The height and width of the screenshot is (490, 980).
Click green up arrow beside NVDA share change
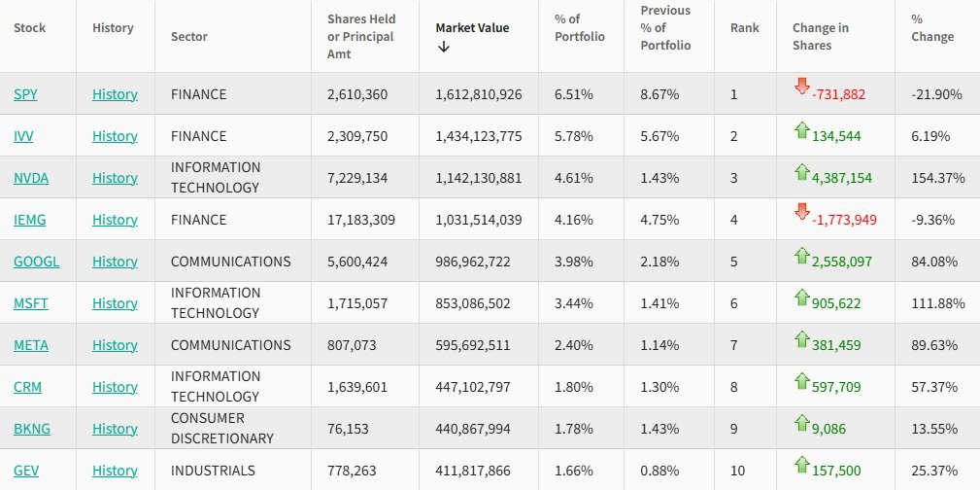coord(802,172)
